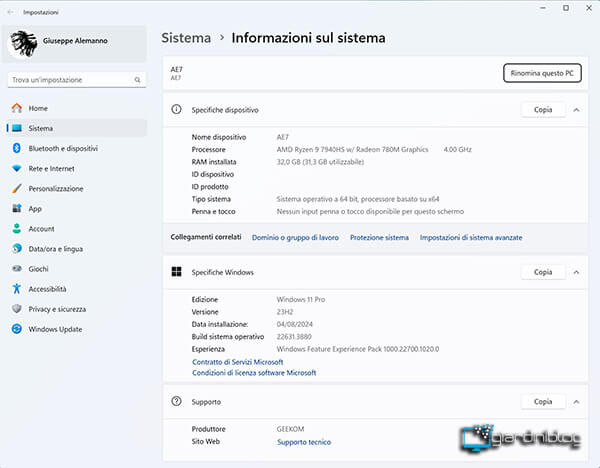Screen dimensions: 600x468
Task: Focus the Trova un'impostazione search field
Action: point(77,80)
